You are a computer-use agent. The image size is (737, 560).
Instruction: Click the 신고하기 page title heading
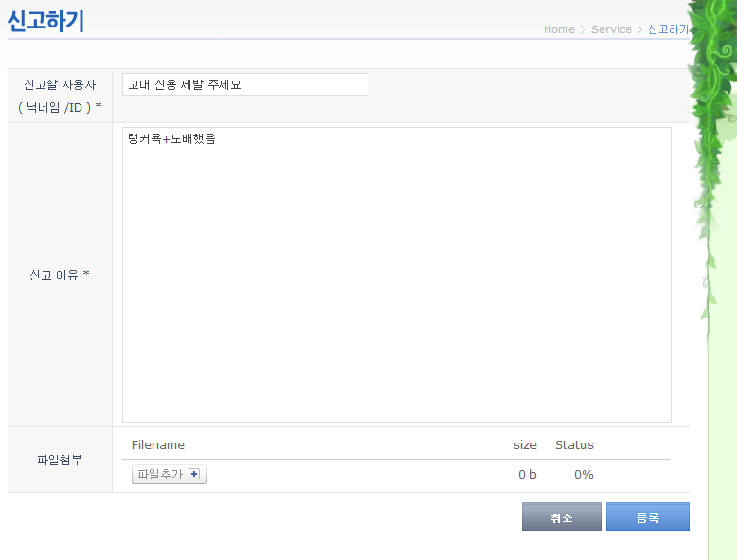[x=46, y=21]
